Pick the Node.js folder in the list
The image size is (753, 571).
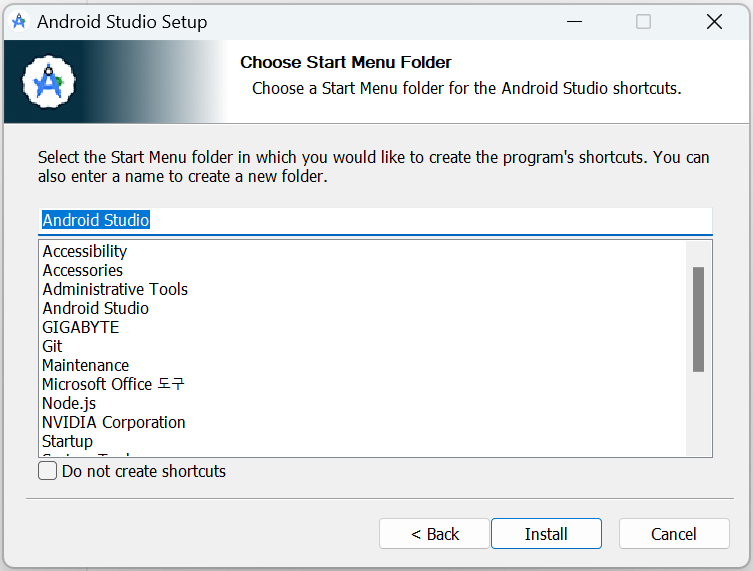(x=69, y=403)
